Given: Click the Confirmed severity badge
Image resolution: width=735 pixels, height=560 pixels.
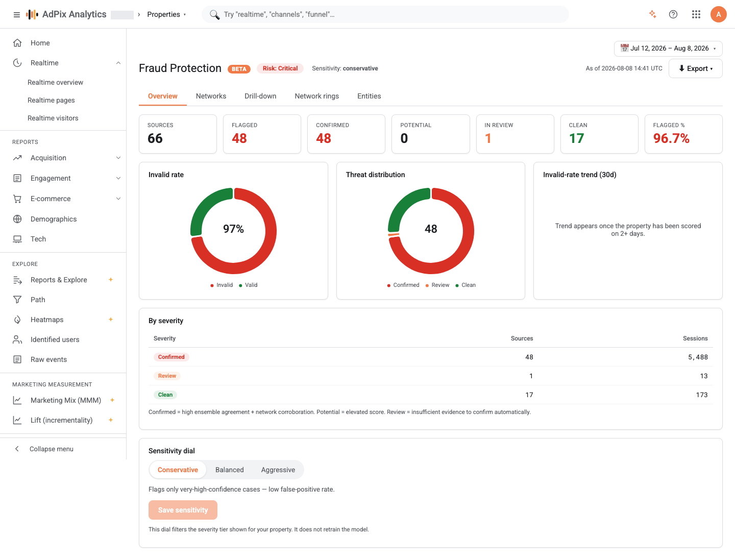Looking at the screenshot, I should 171,357.
